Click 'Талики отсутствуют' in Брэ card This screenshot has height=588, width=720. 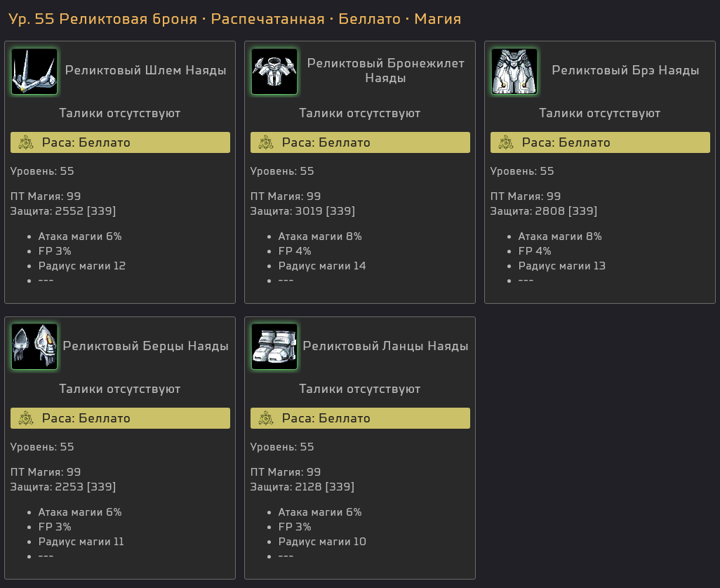[x=600, y=114]
